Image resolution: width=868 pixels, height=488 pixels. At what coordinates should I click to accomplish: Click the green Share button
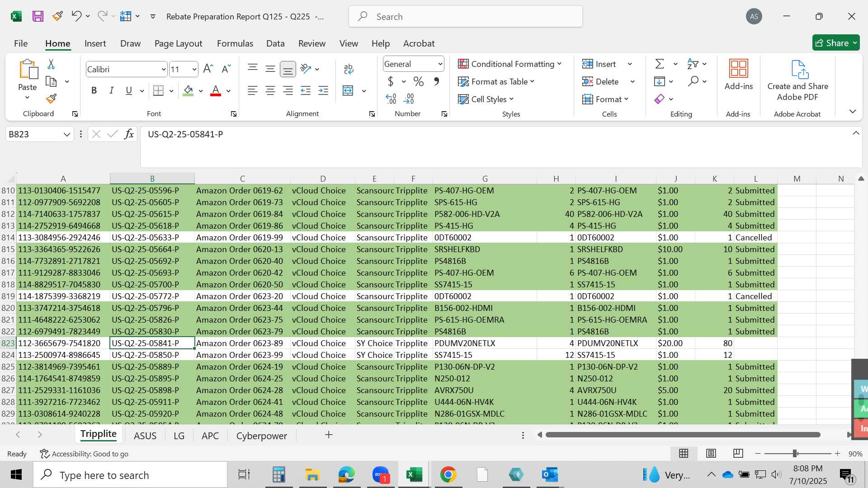[836, 43]
